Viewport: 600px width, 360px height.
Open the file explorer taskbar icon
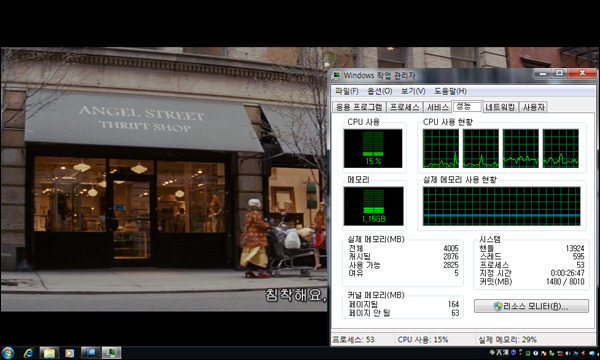49,353
